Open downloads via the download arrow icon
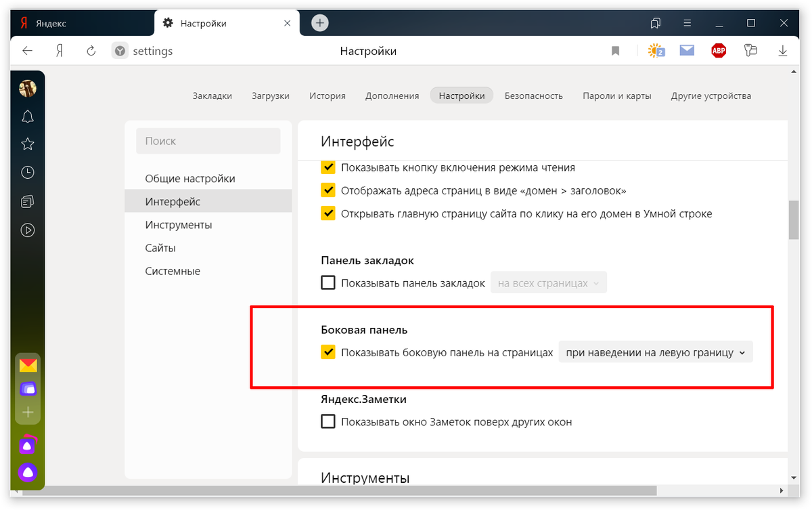This screenshot has width=812, height=510. click(782, 51)
